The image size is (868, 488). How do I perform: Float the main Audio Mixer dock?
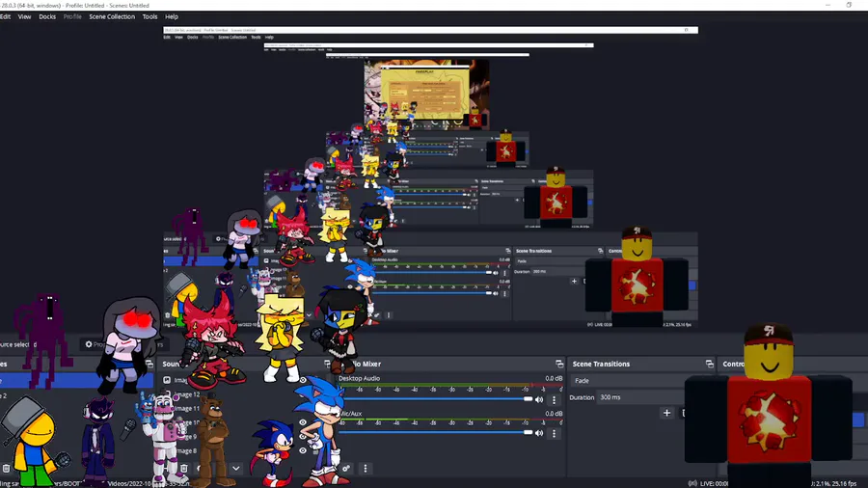(x=559, y=364)
